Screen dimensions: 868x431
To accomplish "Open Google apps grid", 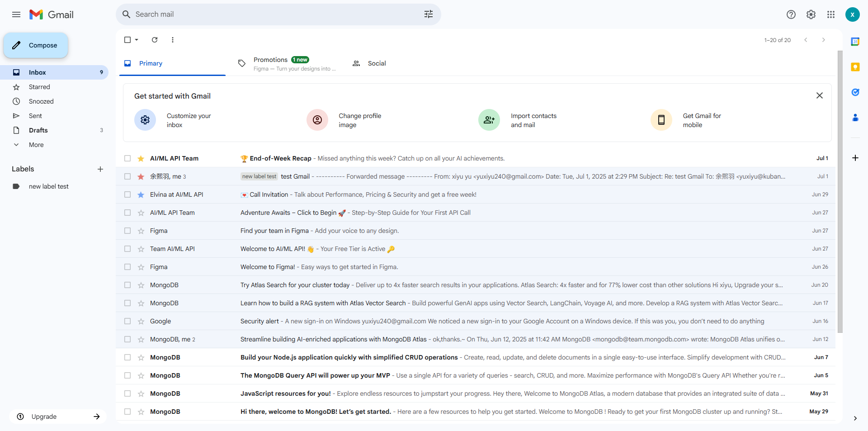I will coord(831,14).
